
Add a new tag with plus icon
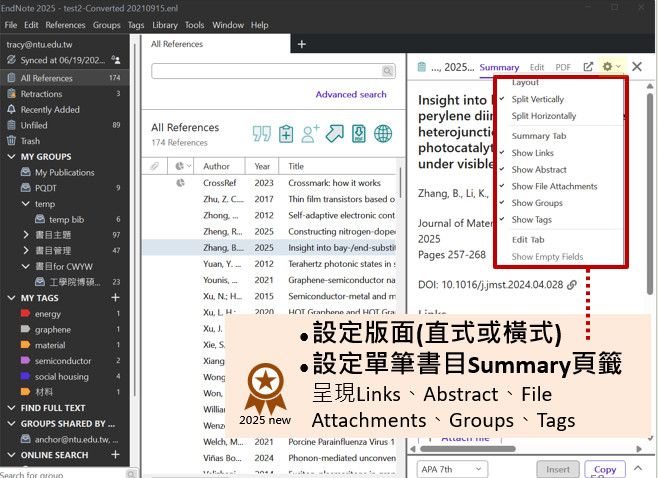pos(115,298)
